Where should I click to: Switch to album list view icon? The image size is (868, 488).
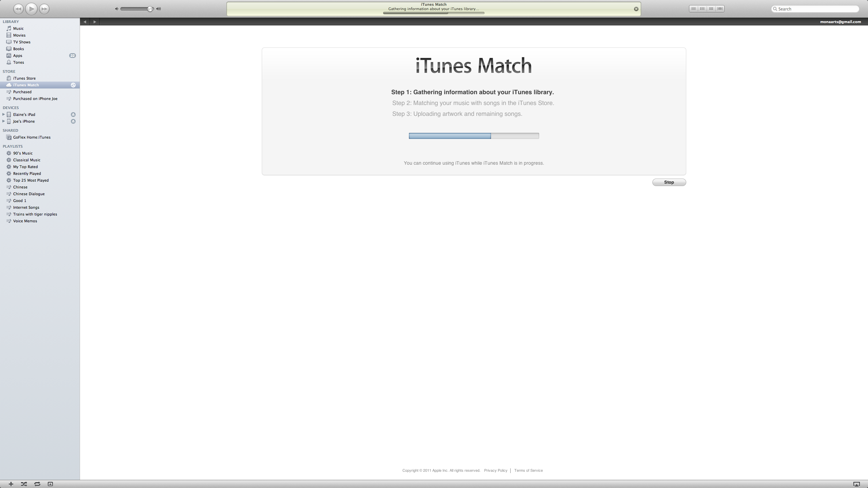click(x=703, y=9)
